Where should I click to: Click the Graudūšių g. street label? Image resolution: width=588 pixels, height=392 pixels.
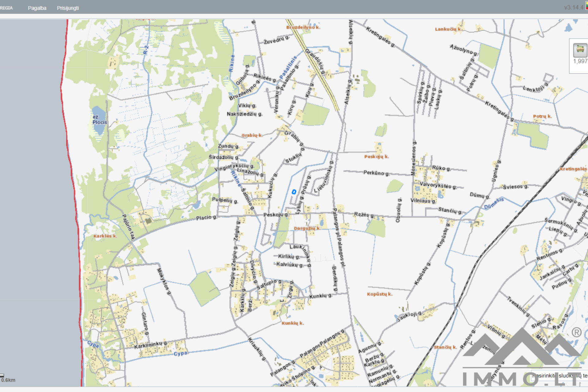click(315, 62)
